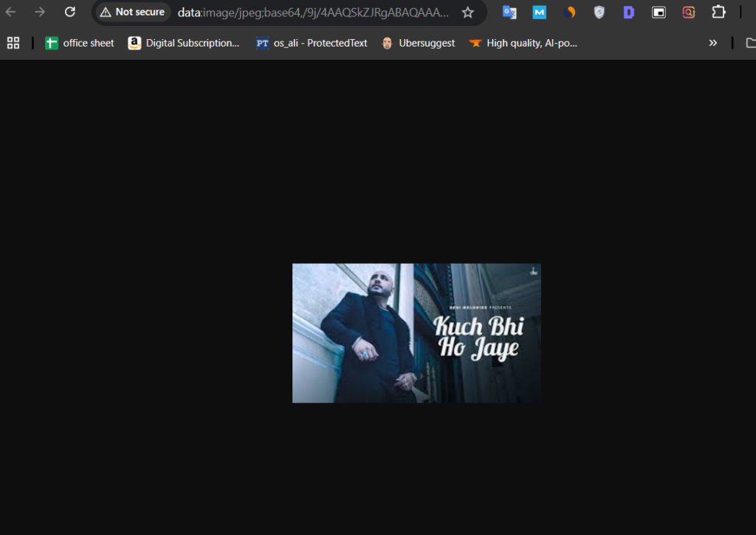The width and height of the screenshot is (756, 535).
Task: Expand hidden bookmarks with the chevron
Action: click(713, 43)
